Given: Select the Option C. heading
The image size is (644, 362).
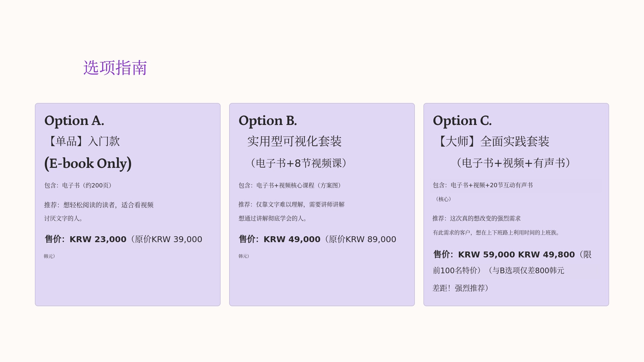Looking at the screenshot, I should (x=462, y=120).
